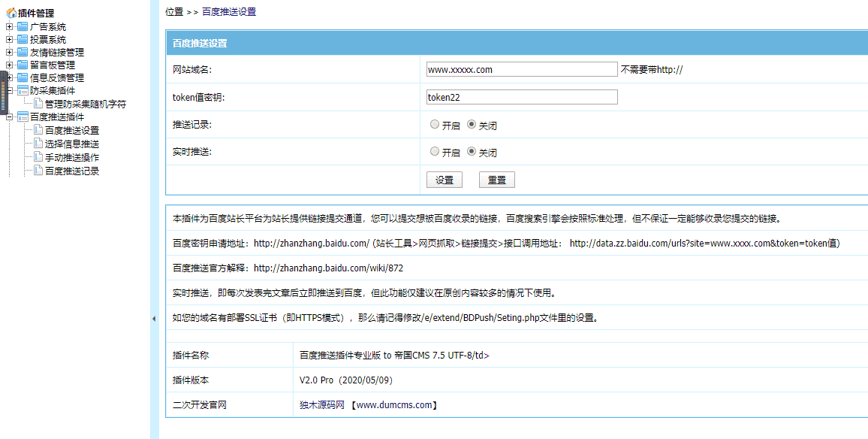Click the 重置 reset button
The image size is (868, 439).
click(497, 180)
